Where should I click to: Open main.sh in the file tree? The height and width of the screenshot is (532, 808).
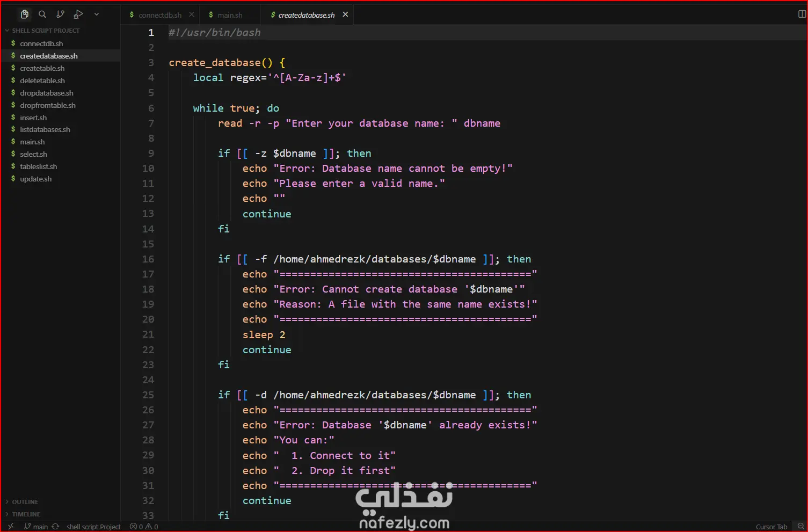pyautogui.click(x=32, y=142)
